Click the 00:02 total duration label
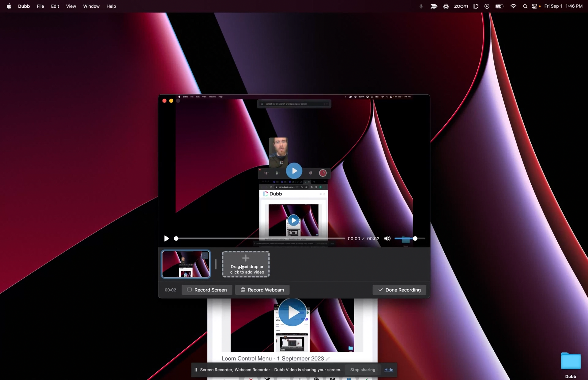Viewport: 588px width, 380px height. [170, 290]
